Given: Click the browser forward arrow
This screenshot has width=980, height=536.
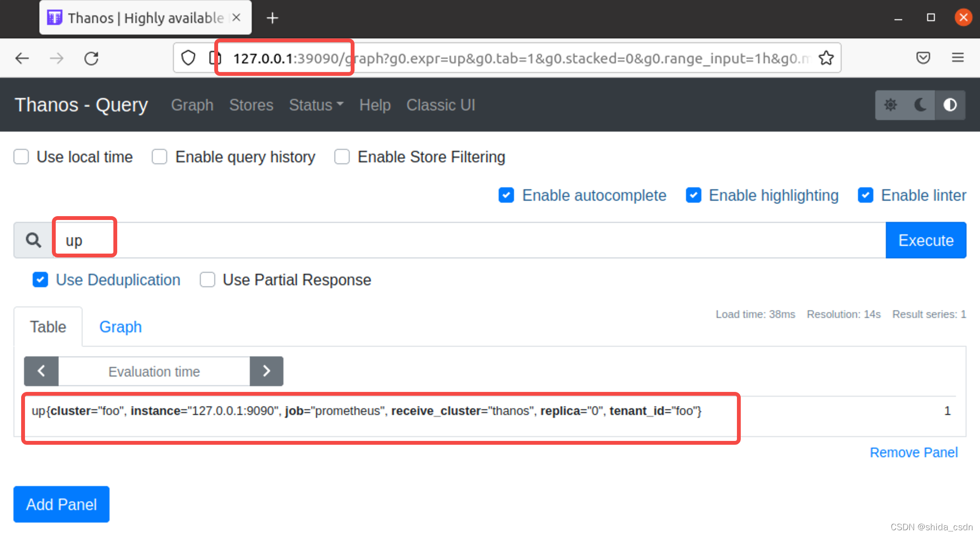Looking at the screenshot, I should [57, 59].
